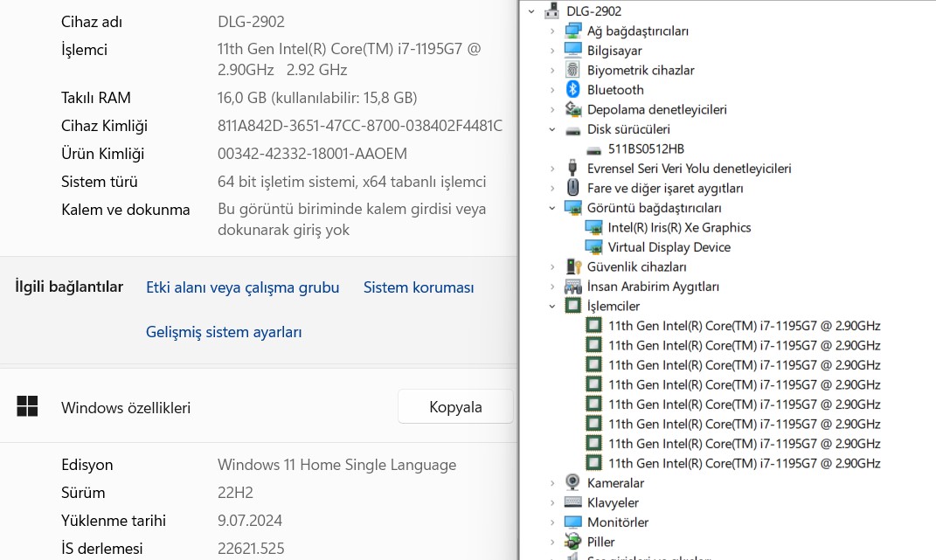Click the Biyometrik cihazlar fingerprint icon
936x560 pixels.
click(x=573, y=70)
